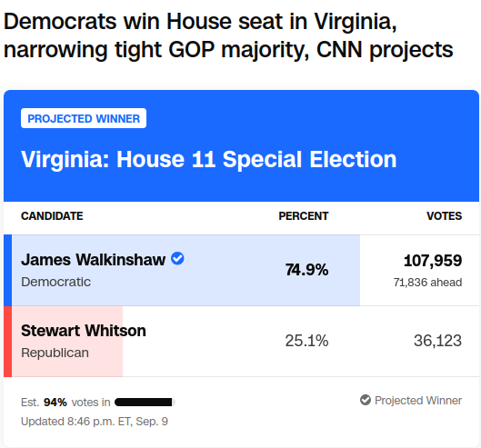This screenshot has height=448, width=481.
Task: Select the PROJECTED WINNER badge
Action: click(84, 118)
